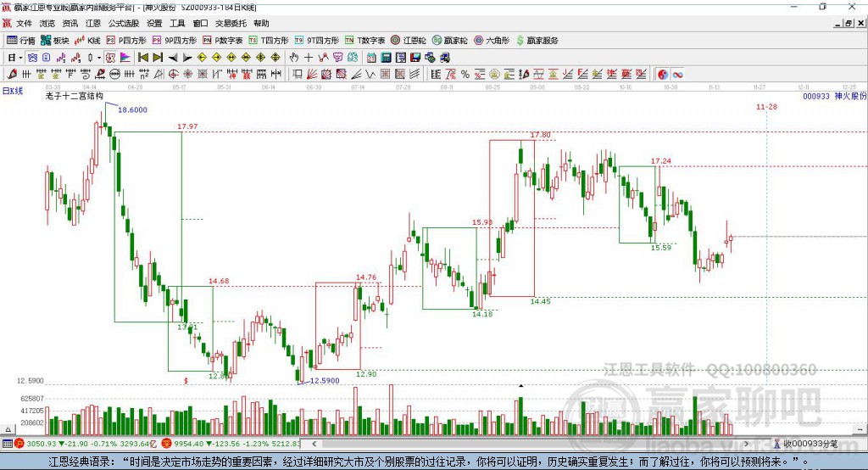The height and width of the screenshot is (470, 868).
Task: Open the P四方形 tool
Action: pos(126,41)
